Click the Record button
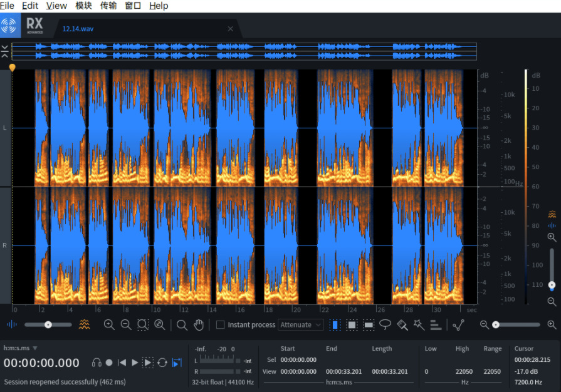The image size is (561, 392). tap(109, 363)
